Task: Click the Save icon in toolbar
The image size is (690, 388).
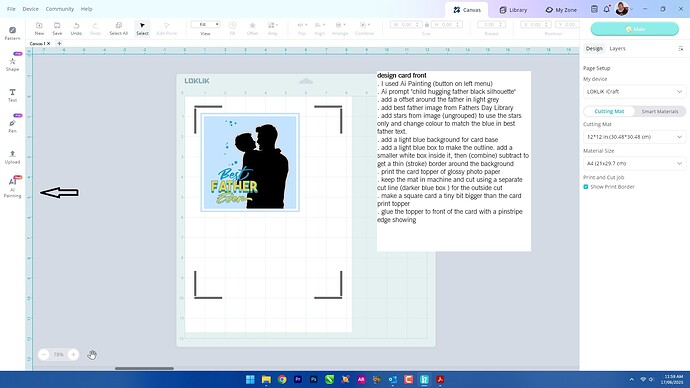Action: click(57, 29)
